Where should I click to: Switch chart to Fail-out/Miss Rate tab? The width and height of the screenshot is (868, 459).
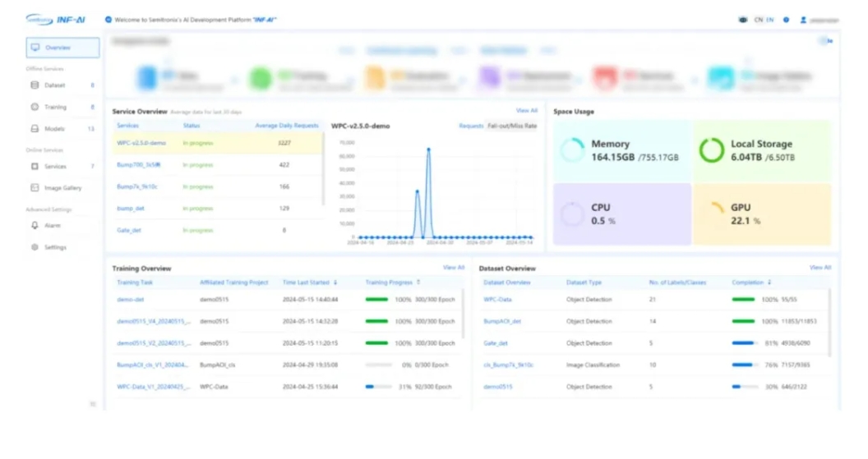[512, 126]
